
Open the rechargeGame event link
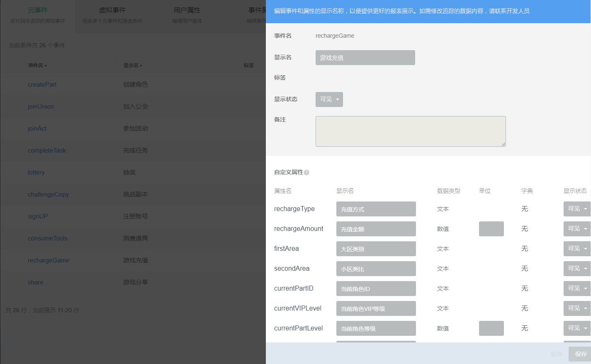[x=49, y=260]
